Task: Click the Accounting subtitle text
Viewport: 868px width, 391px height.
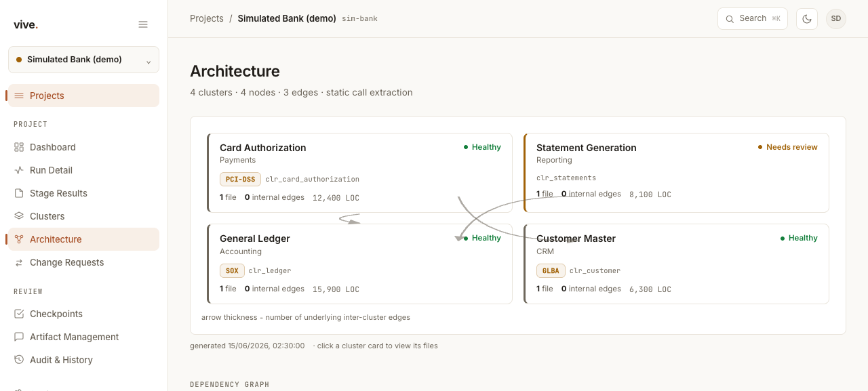Action: pos(241,251)
